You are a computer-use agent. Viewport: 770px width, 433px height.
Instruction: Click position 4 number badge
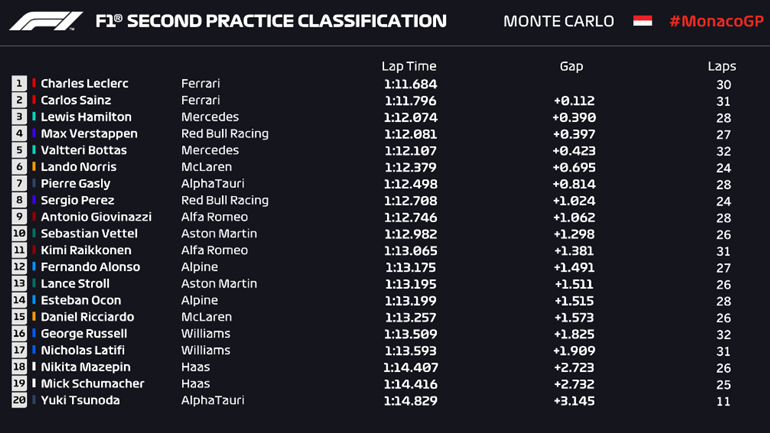point(19,134)
